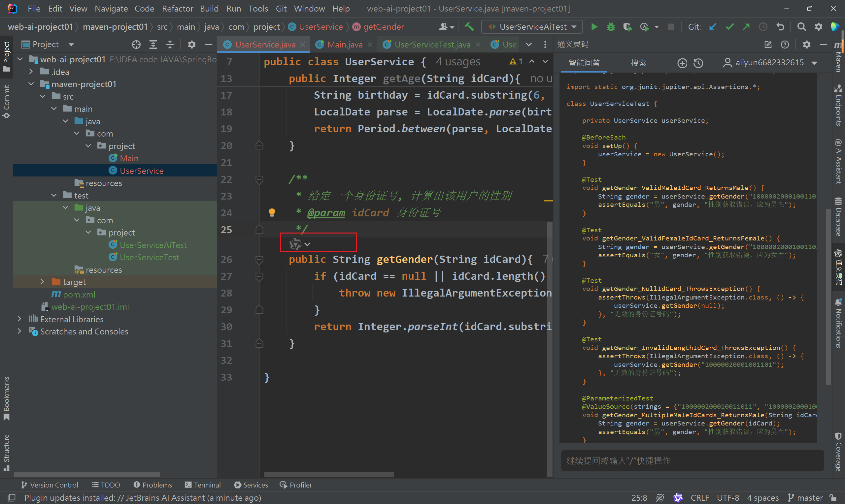Screen dimensions: 845x504
Task: Fold the getGender method at line 26
Action: click(259, 260)
